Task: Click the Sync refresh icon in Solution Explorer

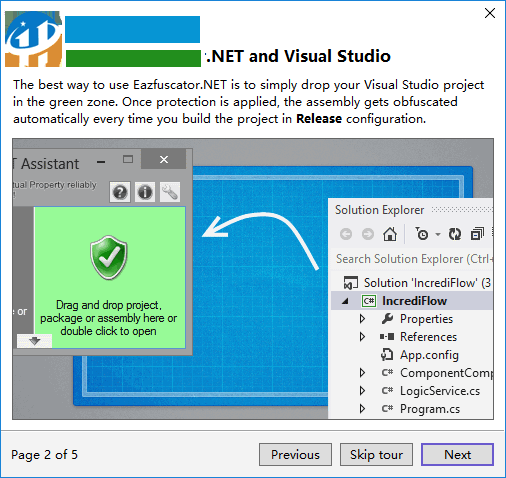Action: pyautogui.click(x=455, y=234)
